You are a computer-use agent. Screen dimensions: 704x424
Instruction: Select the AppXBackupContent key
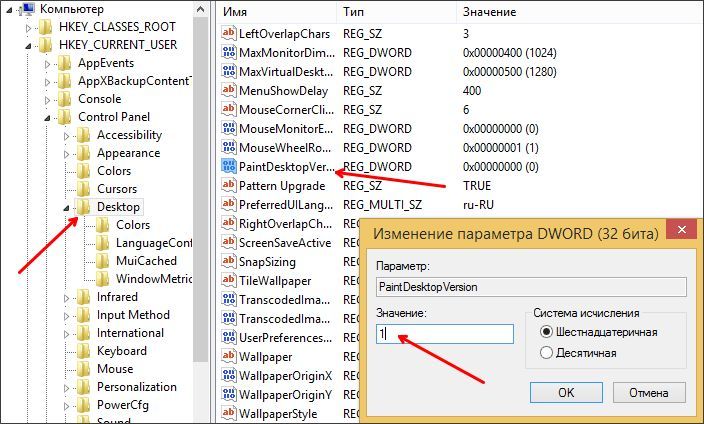point(135,81)
